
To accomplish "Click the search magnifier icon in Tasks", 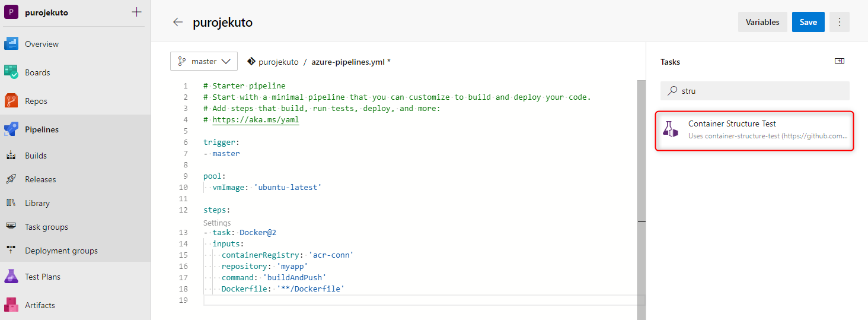I will 672,91.
